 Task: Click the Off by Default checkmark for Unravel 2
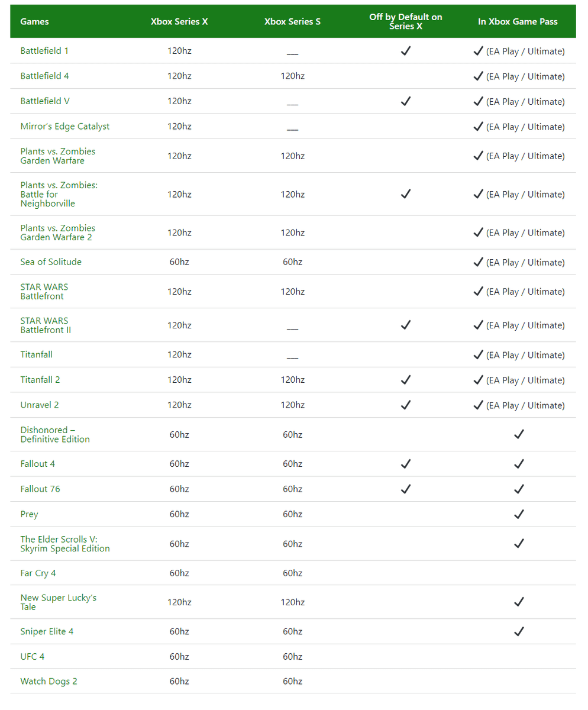click(x=406, y=405)
